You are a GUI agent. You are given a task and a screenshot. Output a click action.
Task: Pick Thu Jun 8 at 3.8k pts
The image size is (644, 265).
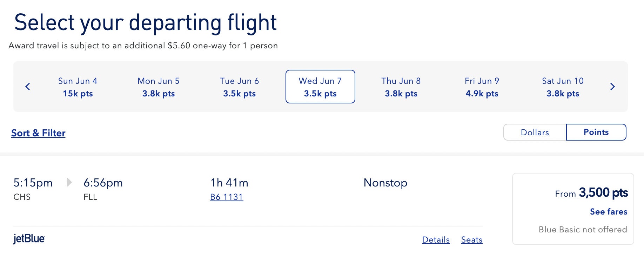click(401, 87)
